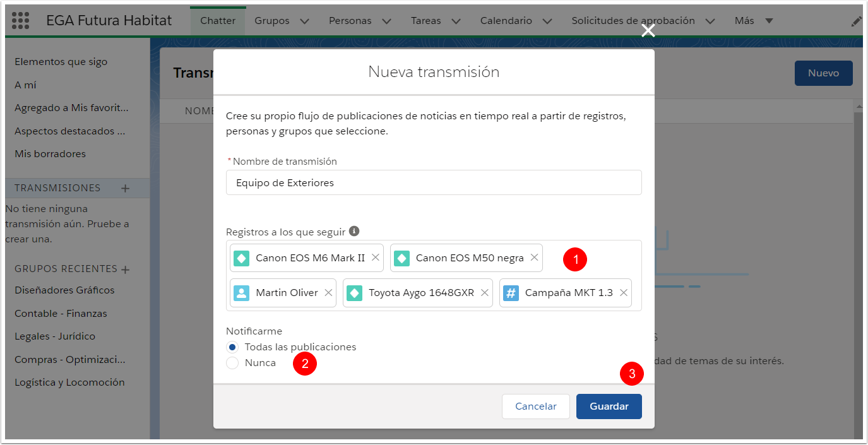868x445 pixels.
Task: Remove Canon EOS M50 negra pill
Action: (534, 258)
